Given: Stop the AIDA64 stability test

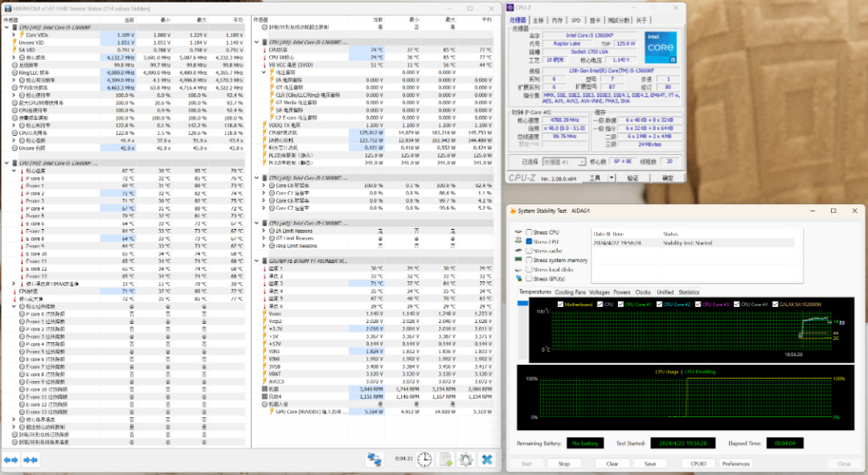Looking at the screenshot, I should click(x=564, y=464).
